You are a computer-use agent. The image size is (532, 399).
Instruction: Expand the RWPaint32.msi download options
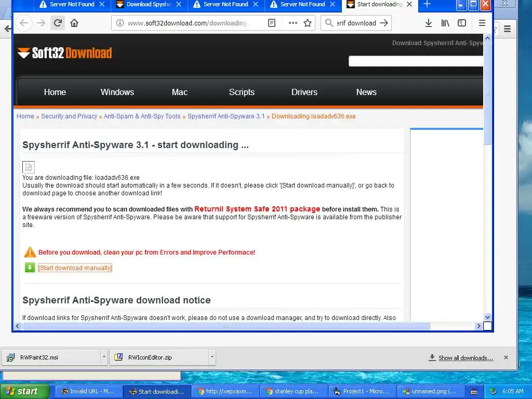(104, 357)
